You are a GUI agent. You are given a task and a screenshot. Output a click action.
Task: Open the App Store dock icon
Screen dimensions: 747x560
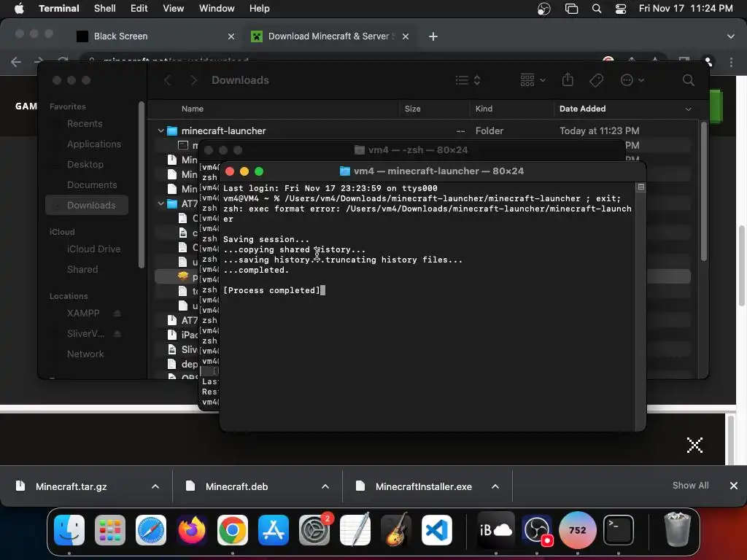(274, 530)
